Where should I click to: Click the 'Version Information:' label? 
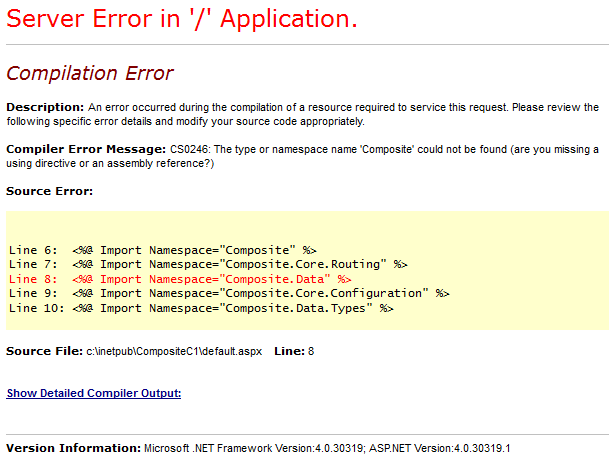coord(73,448)
